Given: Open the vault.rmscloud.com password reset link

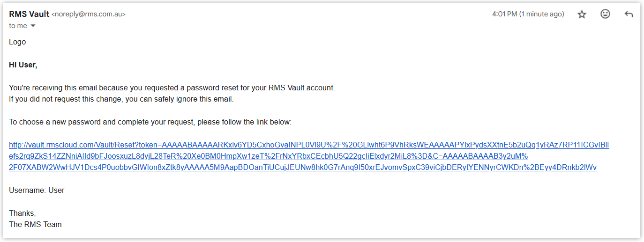Looking at the screenshot, I should (x=309, y=145).
